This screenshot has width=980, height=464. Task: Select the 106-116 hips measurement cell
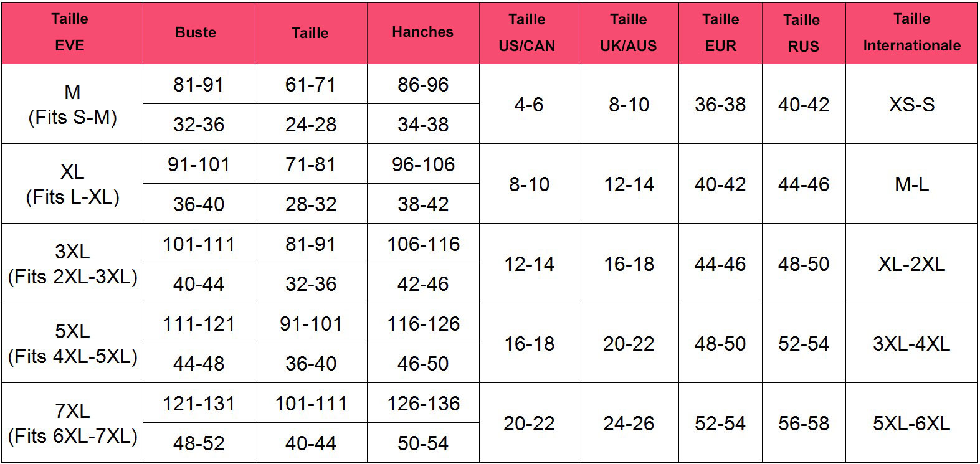[423, 244]
